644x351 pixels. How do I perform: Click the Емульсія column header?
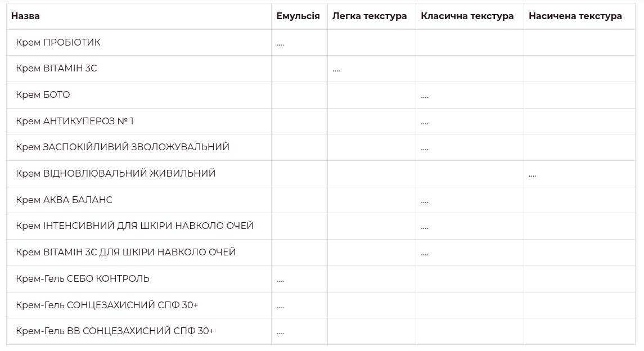298,16
